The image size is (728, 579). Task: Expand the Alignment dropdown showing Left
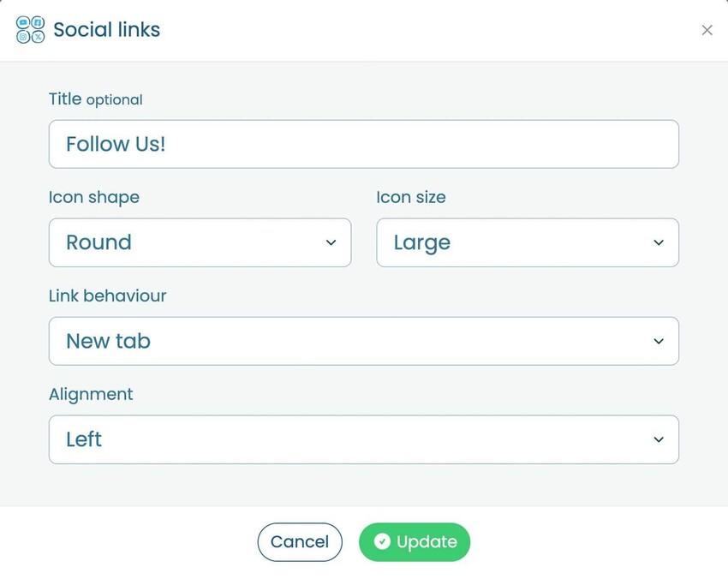pos(363,439)
